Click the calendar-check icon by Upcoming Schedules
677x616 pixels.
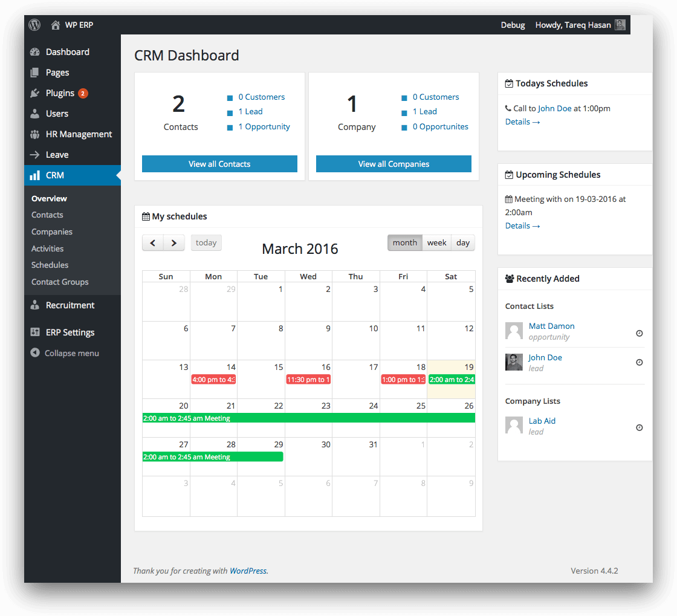509,175
